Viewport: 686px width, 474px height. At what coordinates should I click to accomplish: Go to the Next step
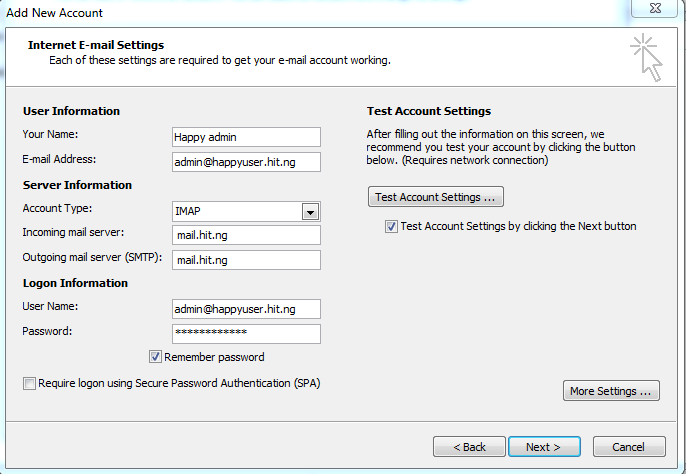click(x=544, y=446)
